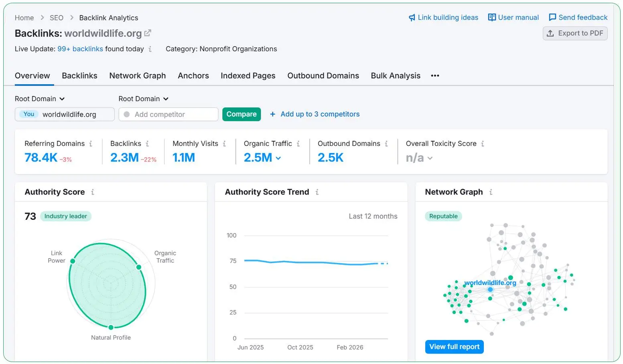Click the Organic Traffic point on radar chart

point(138,267)
